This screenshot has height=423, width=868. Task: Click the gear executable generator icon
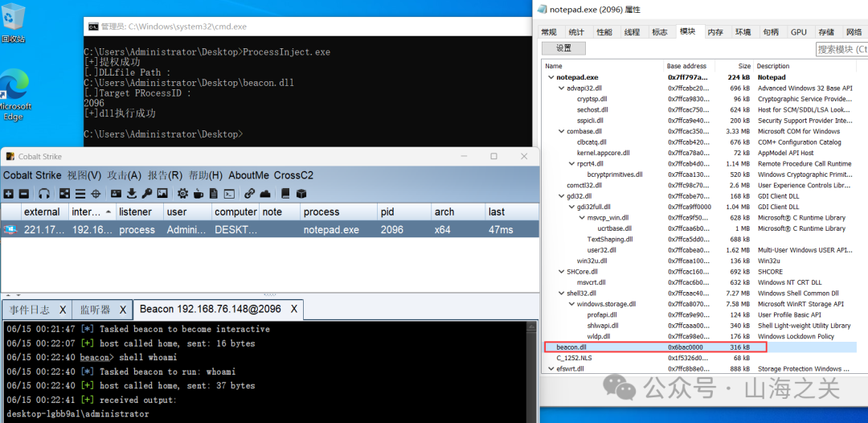click(182, 194)
